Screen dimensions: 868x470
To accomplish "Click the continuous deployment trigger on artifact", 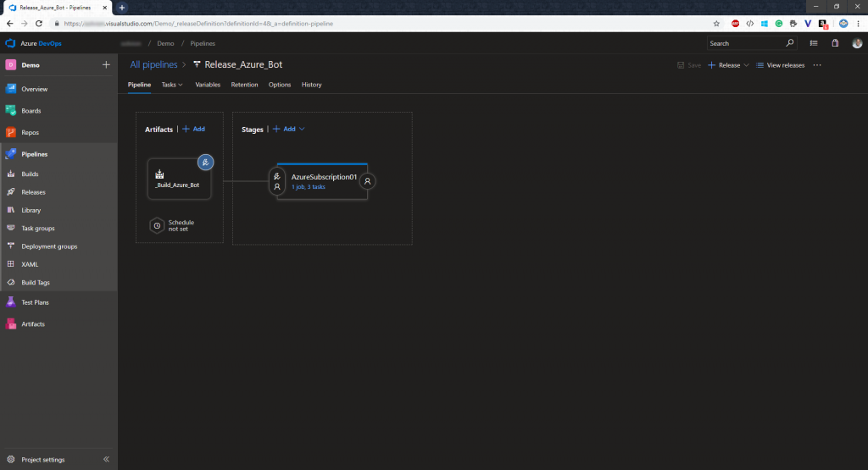I will [x=205, y=162].
